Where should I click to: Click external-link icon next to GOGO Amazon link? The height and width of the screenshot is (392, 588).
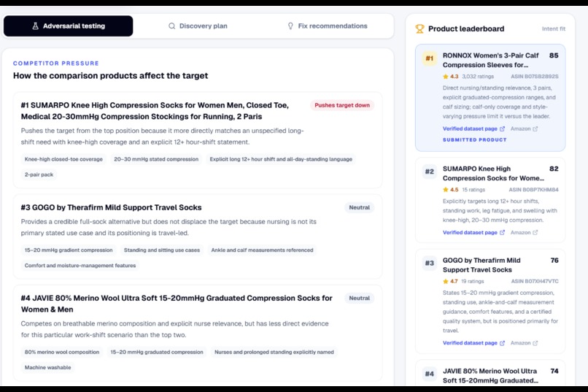[x=535, y=343]
